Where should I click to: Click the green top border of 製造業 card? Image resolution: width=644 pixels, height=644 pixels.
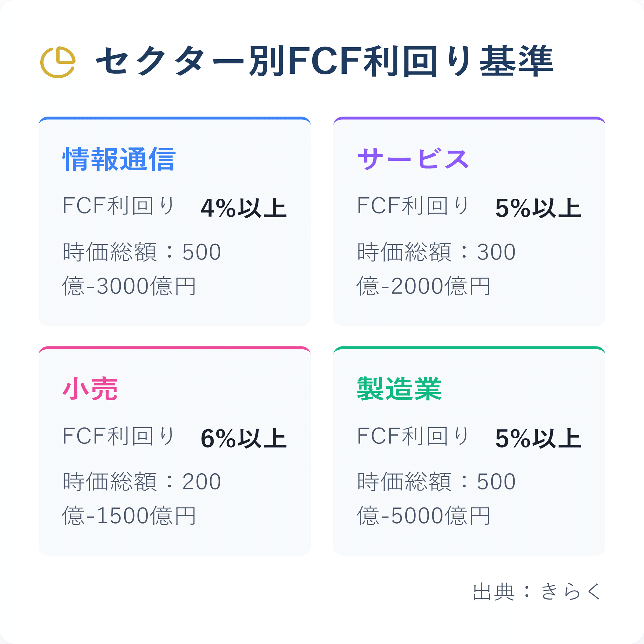click(469, 348)
